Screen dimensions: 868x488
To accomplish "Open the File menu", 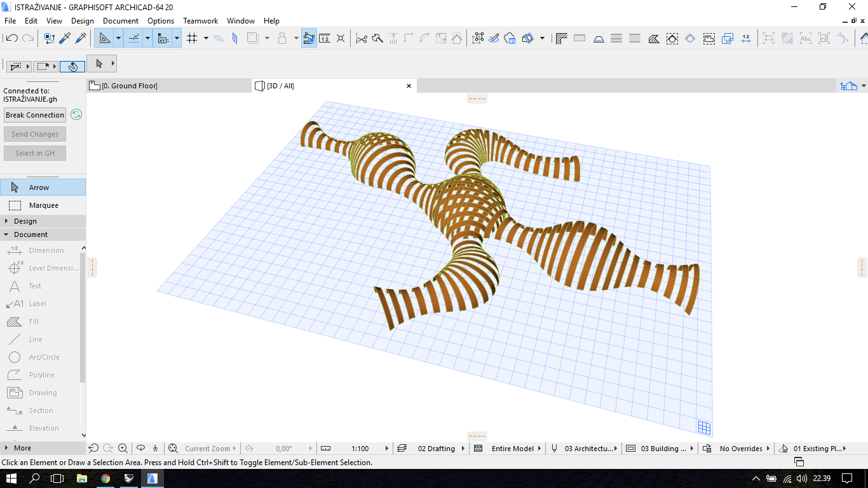I will tap(10, 21).
